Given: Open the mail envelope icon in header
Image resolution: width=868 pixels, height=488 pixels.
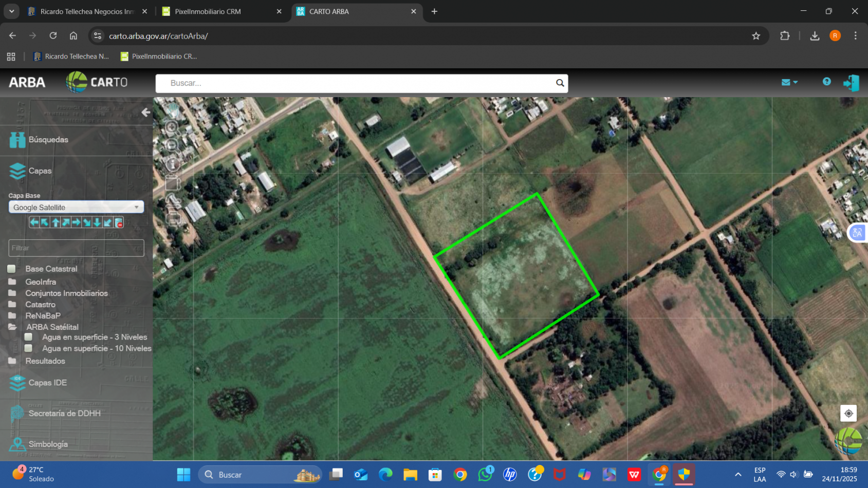Looking at the screenshot, I should [x=786, y=82].
